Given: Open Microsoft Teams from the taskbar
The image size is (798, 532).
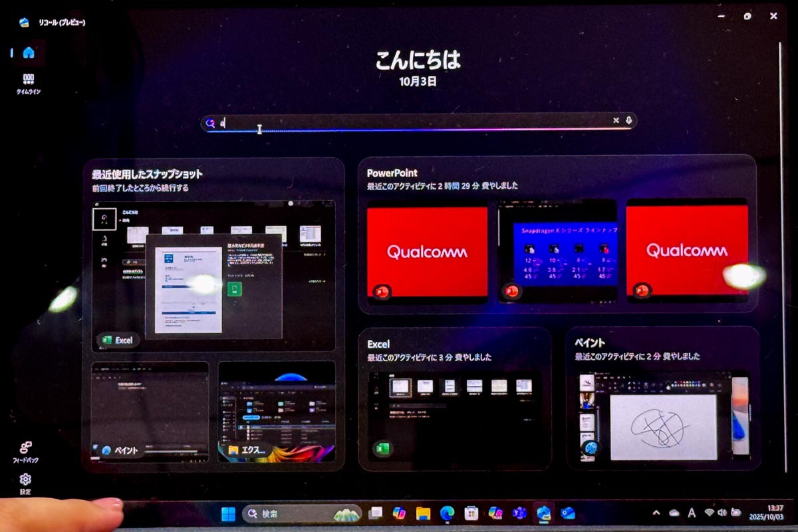Looking at the screenshot, I should point(519,513).
